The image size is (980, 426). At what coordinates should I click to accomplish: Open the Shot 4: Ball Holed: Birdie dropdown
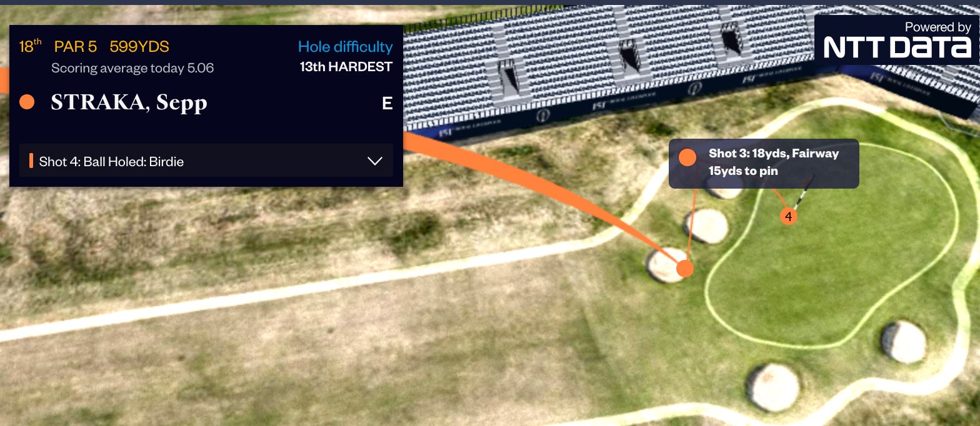coord(206,161)
